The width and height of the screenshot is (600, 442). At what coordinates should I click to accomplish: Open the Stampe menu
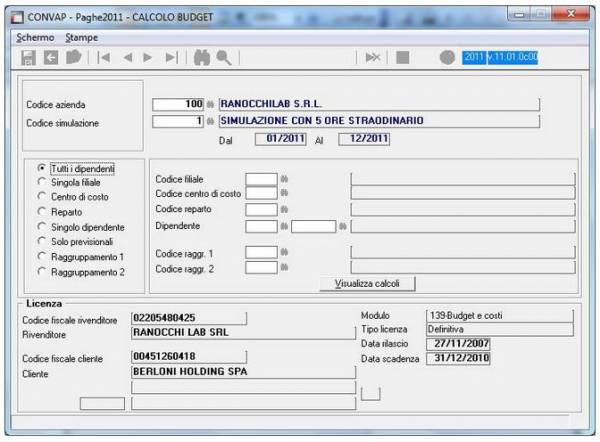coord(82,38)
